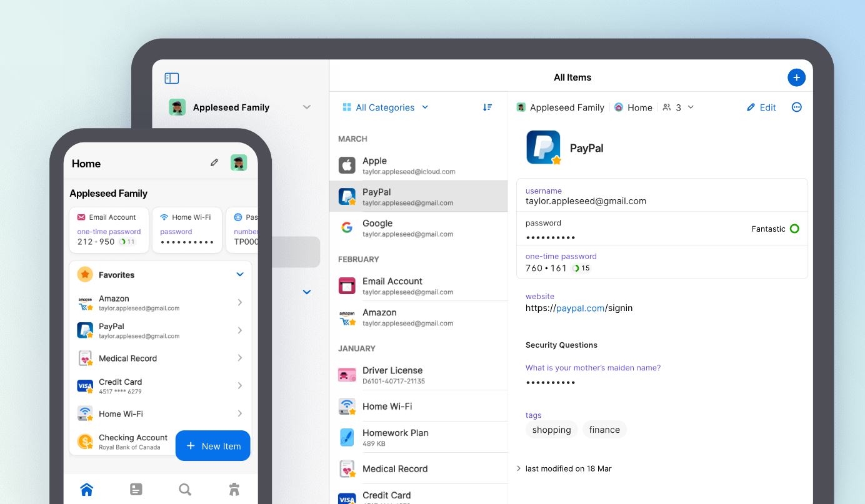Click the one-time password countdown timer 15
Viewport: 865px width, 504px height.
tap(582, 268)
